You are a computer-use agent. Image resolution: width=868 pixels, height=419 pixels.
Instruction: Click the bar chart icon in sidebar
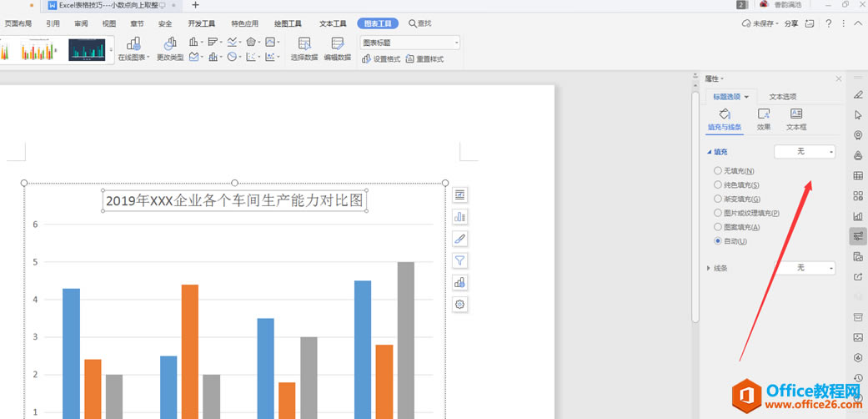[858, 216]
